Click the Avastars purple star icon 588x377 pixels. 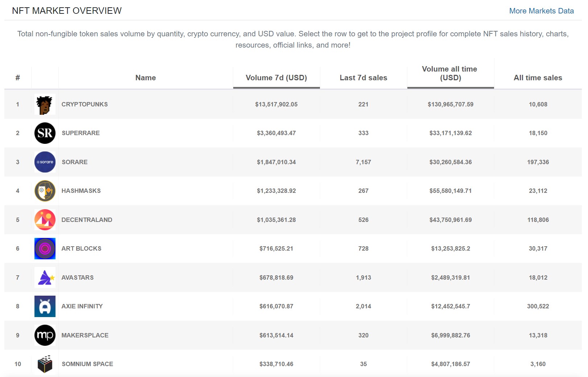click(45, 277)
